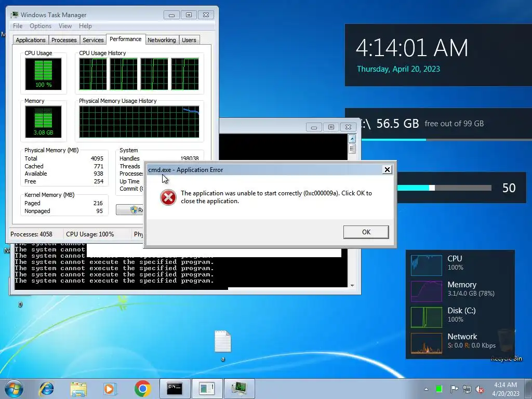
Task: Open the Action Center flag tray icon
Action: pos(454,389)
